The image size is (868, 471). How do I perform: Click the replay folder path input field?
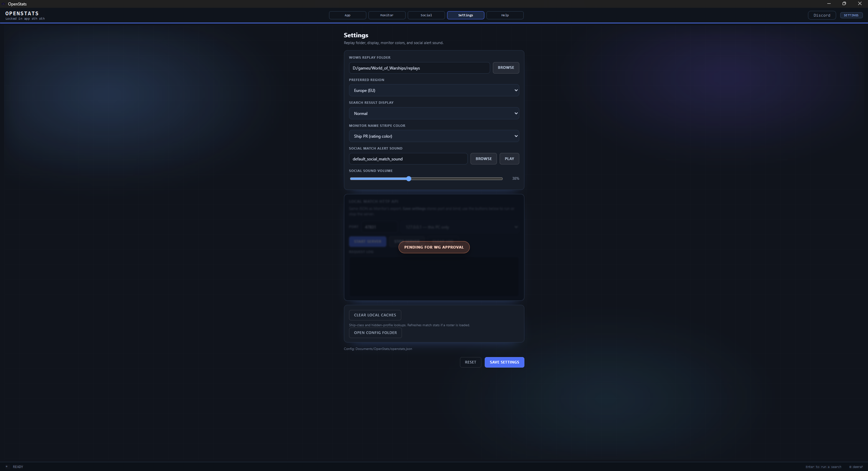419,68
